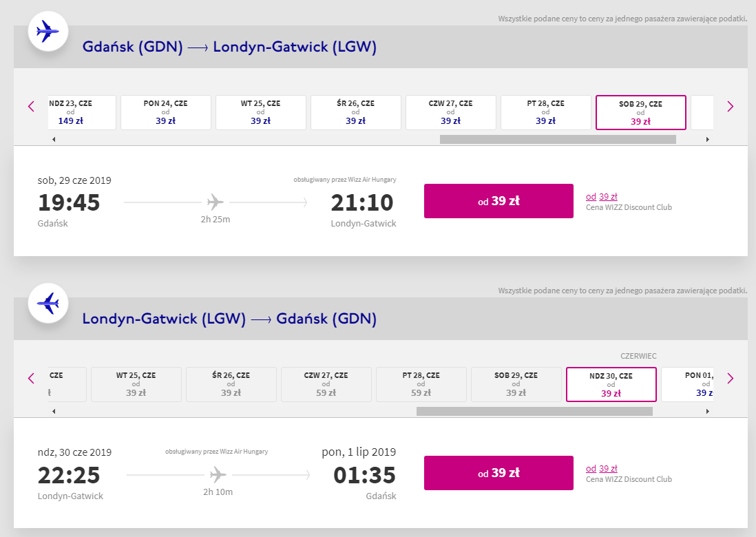The height and width of the screenshot is (537, 756).
Task: Click the return date horizontal scrollbar thumb
Action: click(534, 411)
